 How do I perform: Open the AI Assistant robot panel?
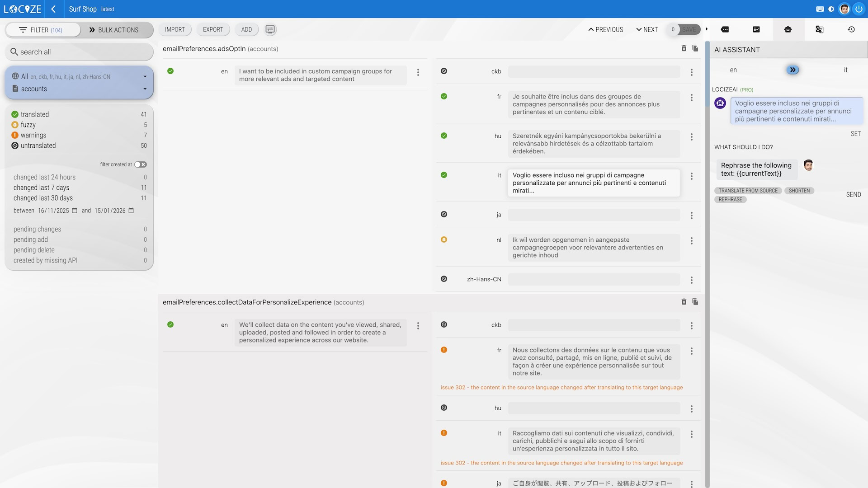click(x=788, y=29)
